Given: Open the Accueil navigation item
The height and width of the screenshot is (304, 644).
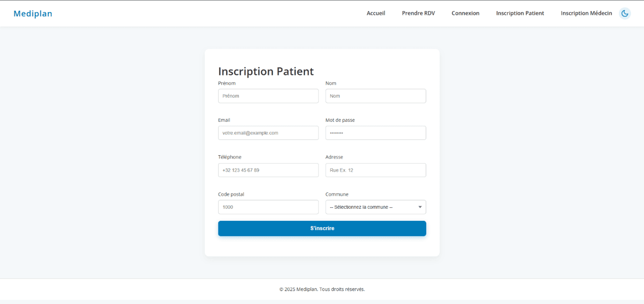Looking at the screenshot, I should pos(376,13).
